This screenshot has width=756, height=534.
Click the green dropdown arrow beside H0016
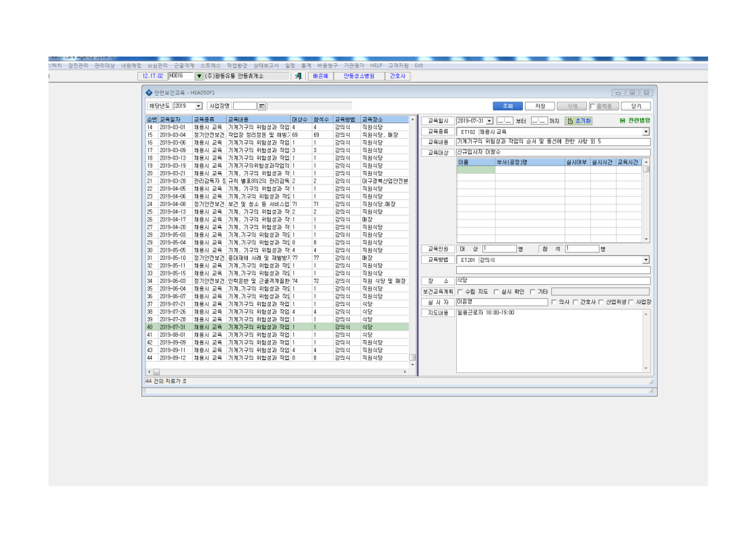click(x=199, y=76)
